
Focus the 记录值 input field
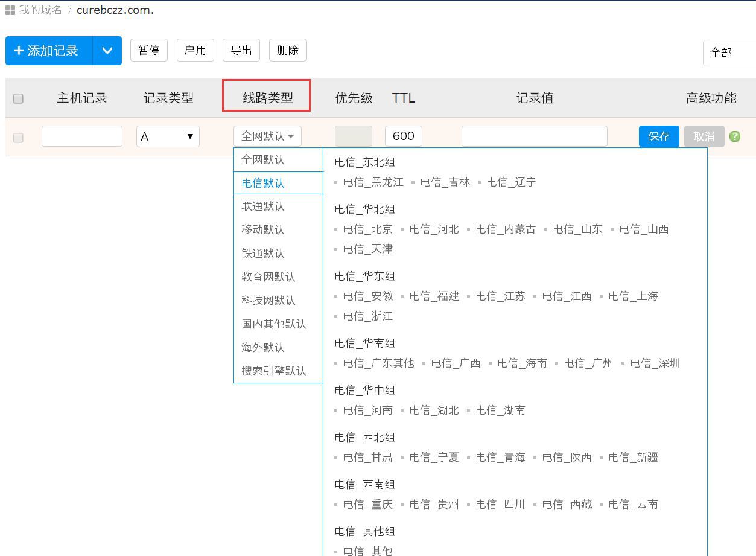(535, 136)
